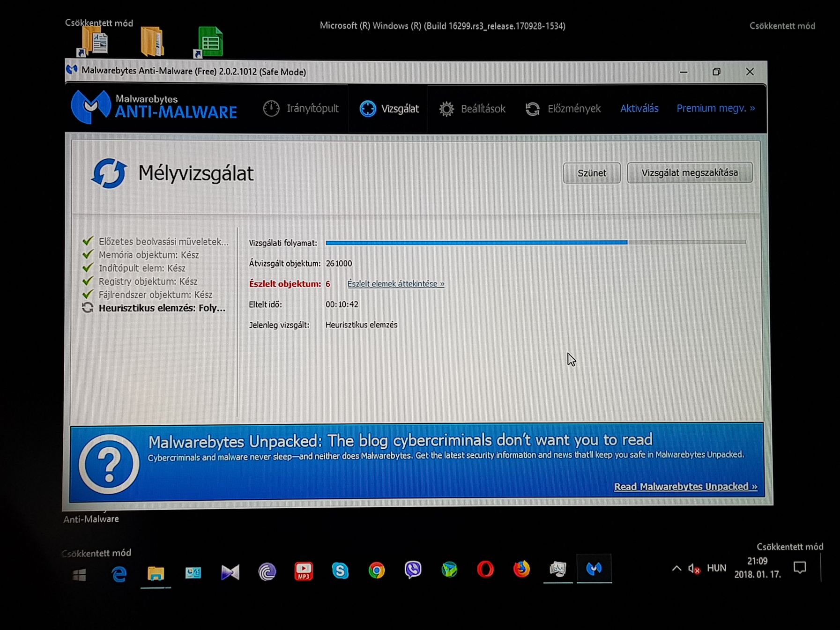Open the Windows Start menu
The width and height of the screenshot is (840, 630).
tap(80, 574)
